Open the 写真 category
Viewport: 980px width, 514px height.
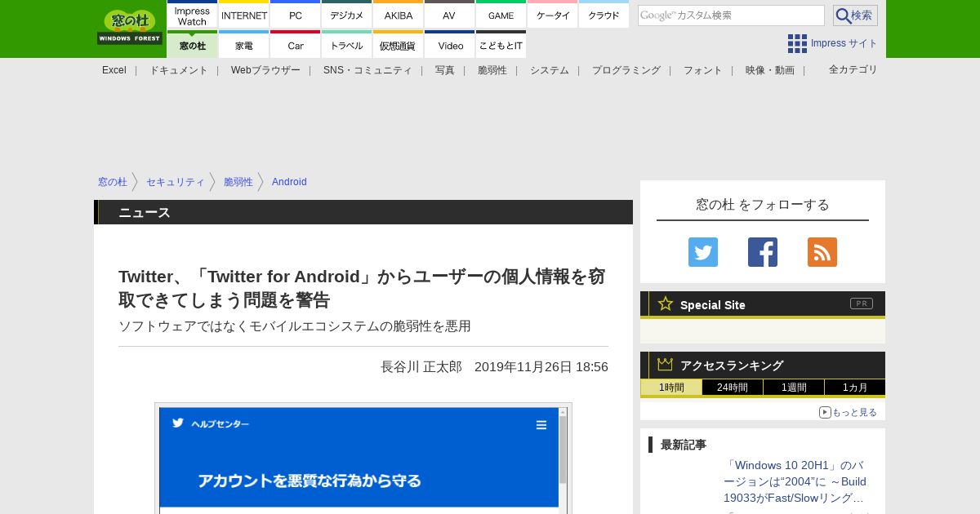[x=445, y=70]
